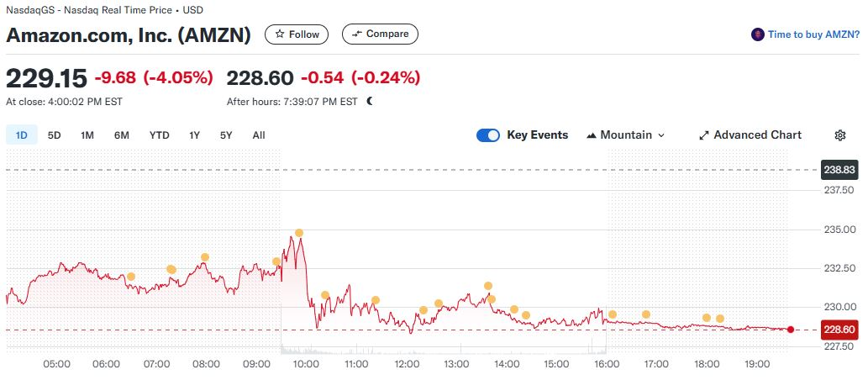Image resolution: width=868 pixels, height=380 pixels.
Task: Select the 5D range tab
Action: coord(55,135)
